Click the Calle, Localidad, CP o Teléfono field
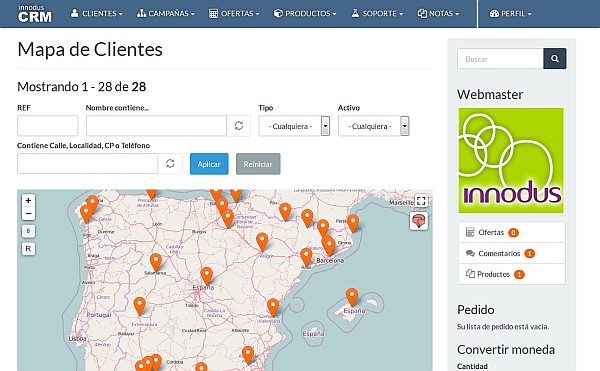600x371 pixels. click(87, 164)
